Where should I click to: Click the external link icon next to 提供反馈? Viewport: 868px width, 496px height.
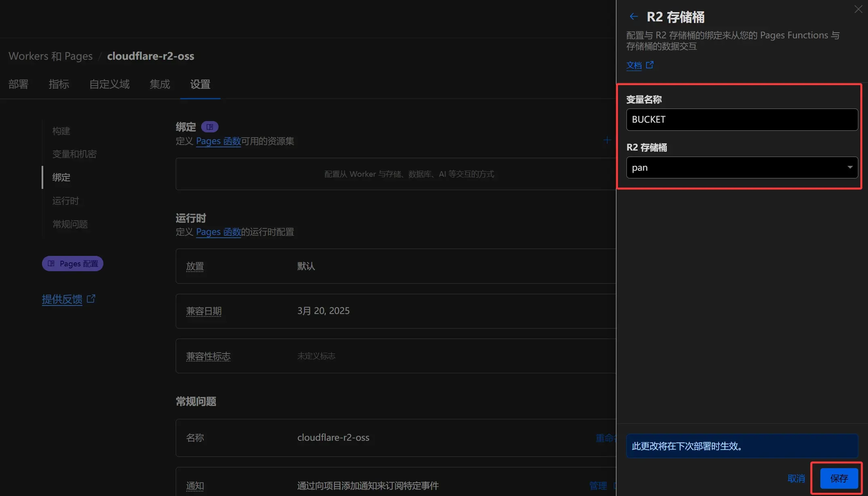click(91, 299)
